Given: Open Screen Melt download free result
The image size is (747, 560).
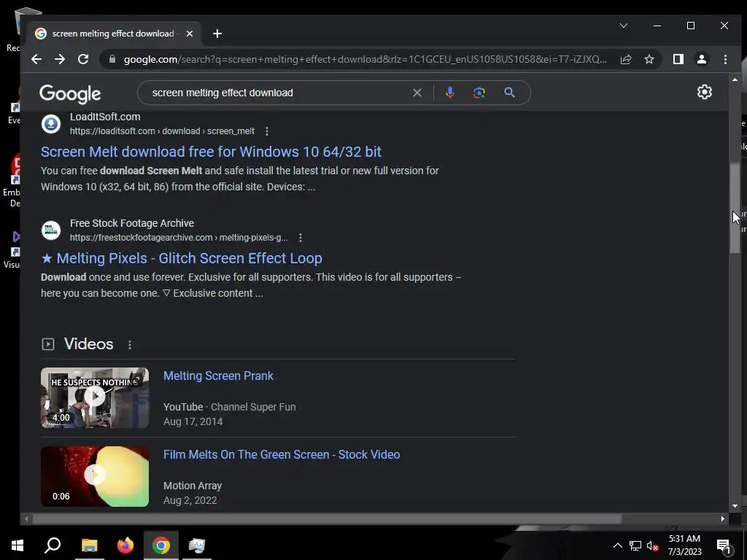Looking at the screenshot, I should pyautogui.click(x=211, y=152).
